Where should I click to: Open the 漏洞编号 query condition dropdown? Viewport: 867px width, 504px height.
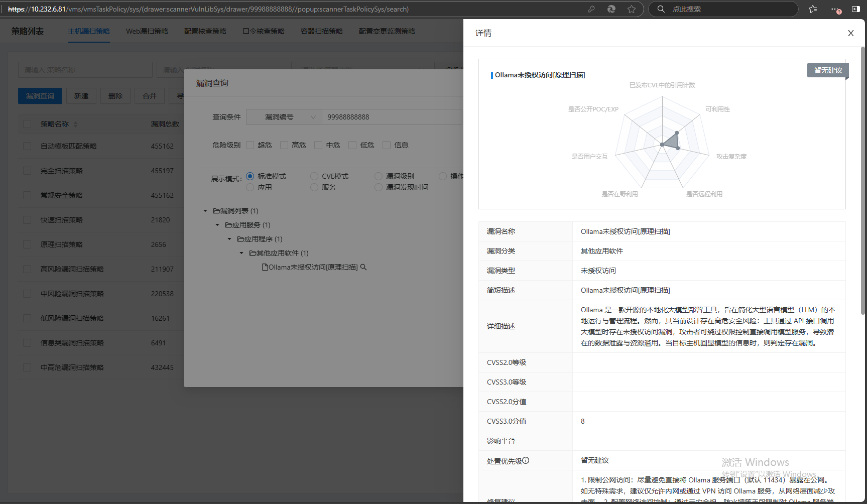point(284,117)
